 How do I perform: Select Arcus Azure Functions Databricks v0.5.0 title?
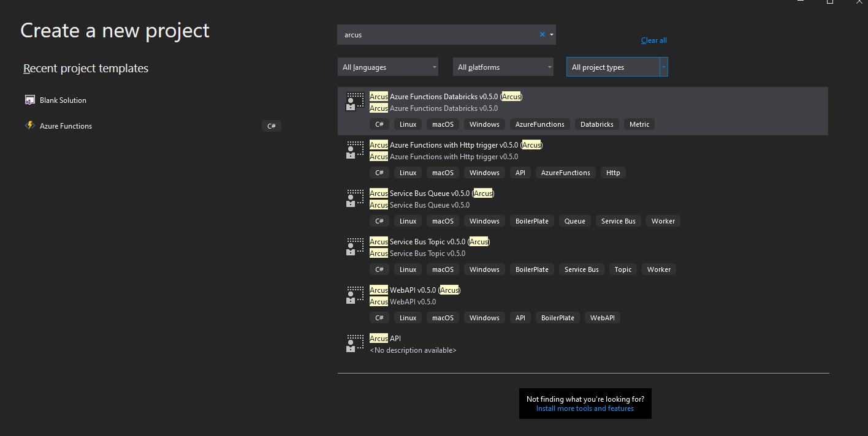tap(446, 97)
